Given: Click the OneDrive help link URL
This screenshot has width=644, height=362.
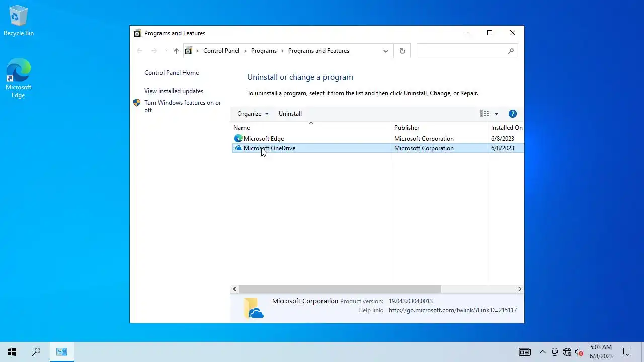Looking at the screenshot, I should click(453, 310).
